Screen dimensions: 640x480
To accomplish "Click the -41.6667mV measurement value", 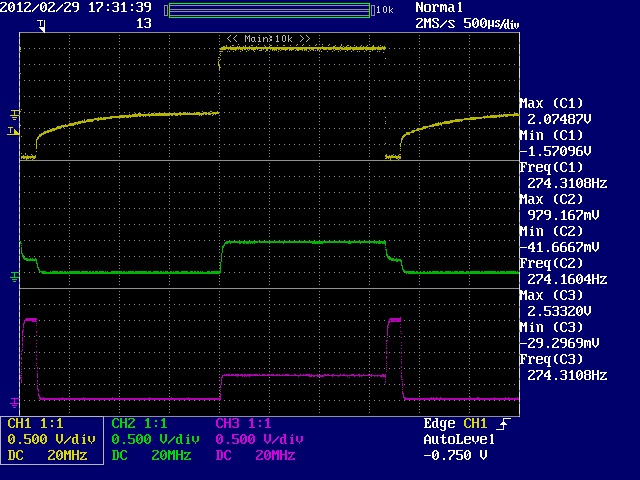I will tap(560, 247).
